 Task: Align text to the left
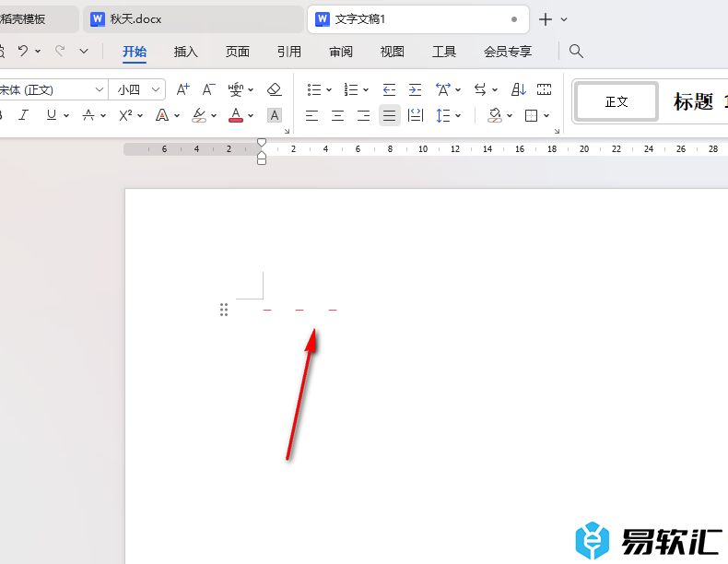pyautogui.click(x=311, y=115)
